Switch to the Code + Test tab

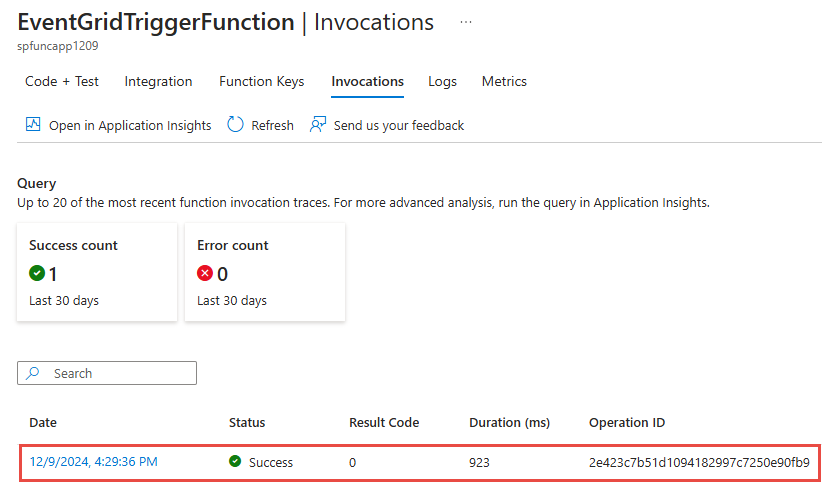62,82
